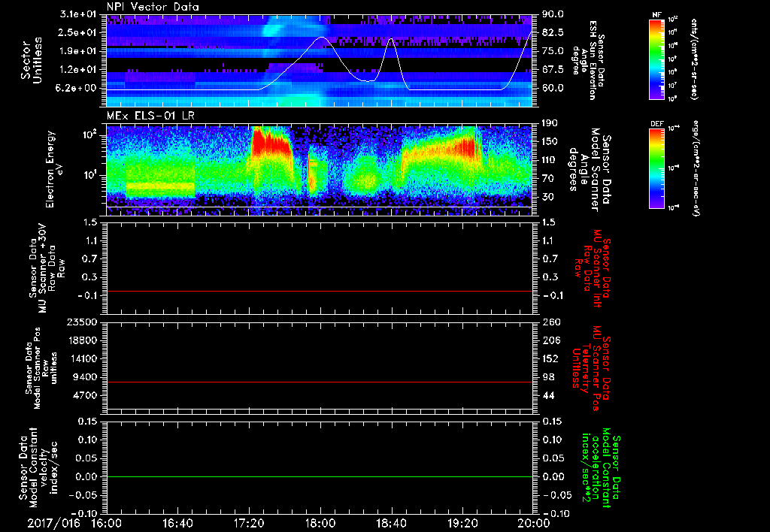
Task: Click the "9400" scanner position tick label
Action: click(x=86, y=377)
